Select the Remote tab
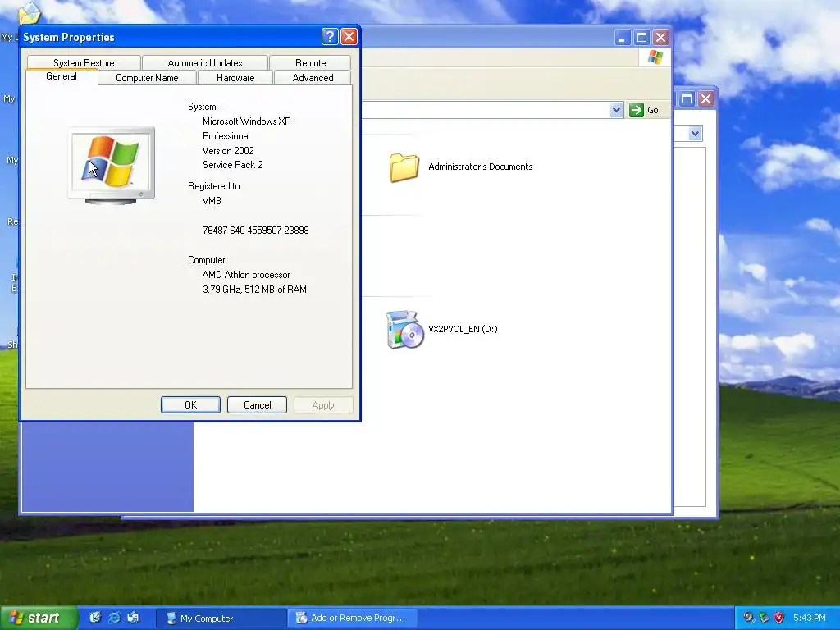 point(310,62)
